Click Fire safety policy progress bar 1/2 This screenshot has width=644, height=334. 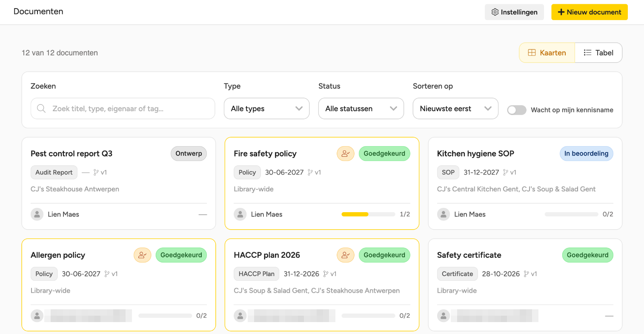click(368, 214)
